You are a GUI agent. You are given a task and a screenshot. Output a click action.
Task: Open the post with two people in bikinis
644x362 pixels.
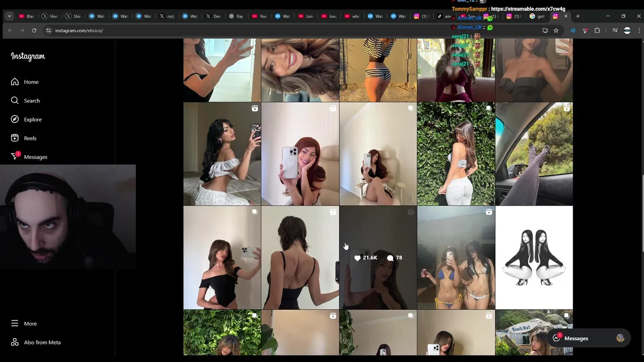(456, 257)
